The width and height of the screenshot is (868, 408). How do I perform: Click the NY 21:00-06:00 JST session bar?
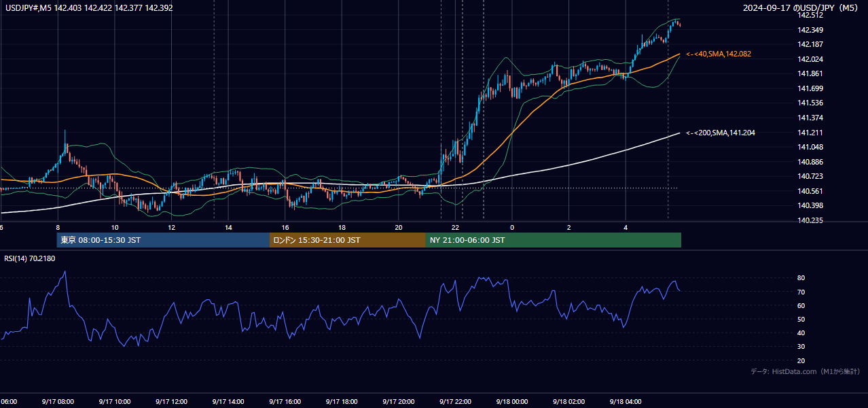pyautogui.click(x=554, y=240)
